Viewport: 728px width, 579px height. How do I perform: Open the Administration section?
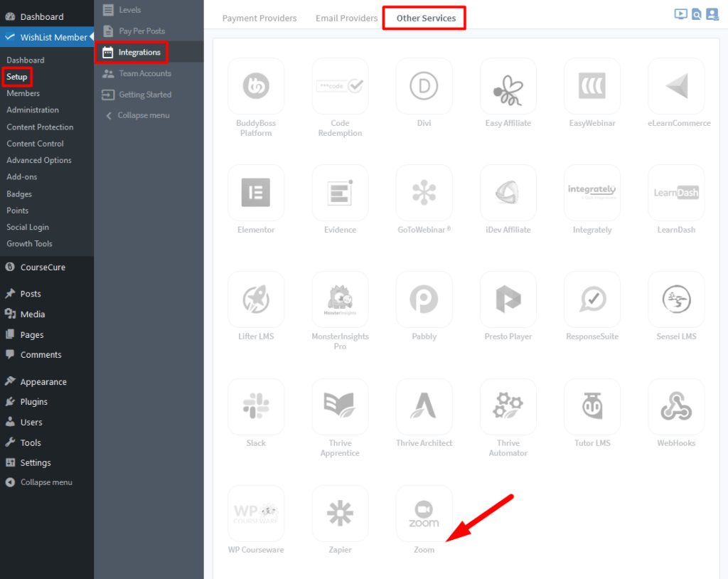click(x=33, y=110)
